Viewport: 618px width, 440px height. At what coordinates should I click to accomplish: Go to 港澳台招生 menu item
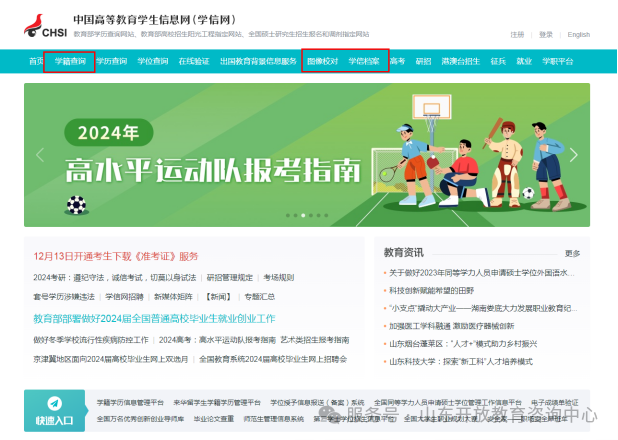[x=461, y=61]
